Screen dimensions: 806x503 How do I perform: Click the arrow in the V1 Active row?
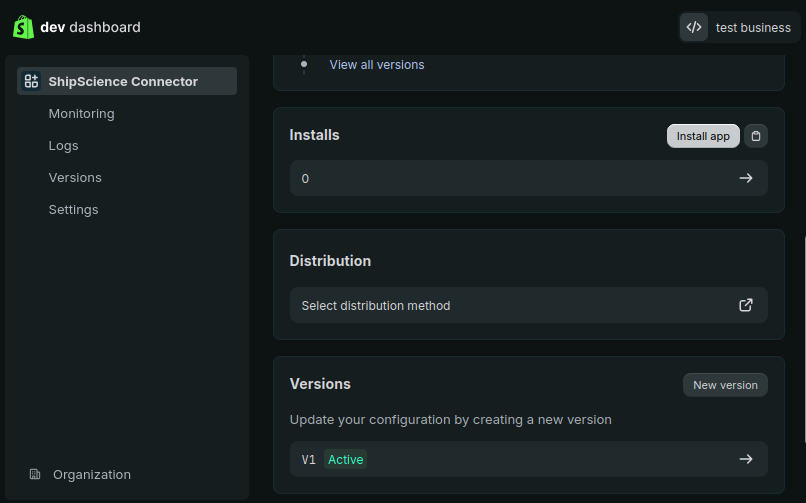[746, 459]
